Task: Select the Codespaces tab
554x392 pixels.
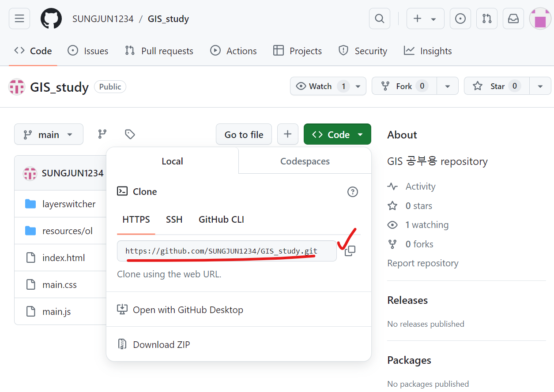Action: (305, 161)
